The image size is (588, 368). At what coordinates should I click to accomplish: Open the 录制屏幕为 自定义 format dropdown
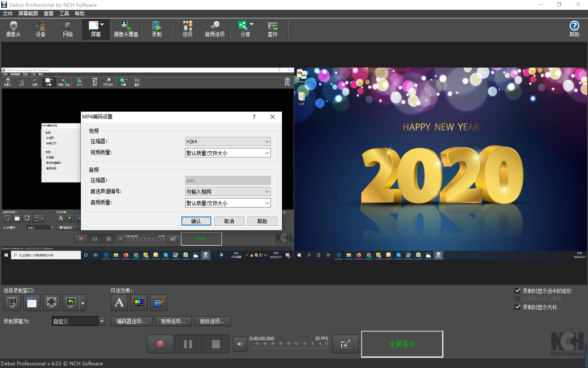coord(78,321)
